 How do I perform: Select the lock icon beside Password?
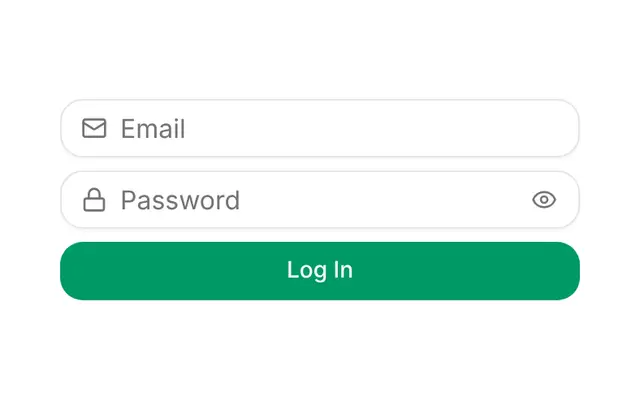pos(94,200)
